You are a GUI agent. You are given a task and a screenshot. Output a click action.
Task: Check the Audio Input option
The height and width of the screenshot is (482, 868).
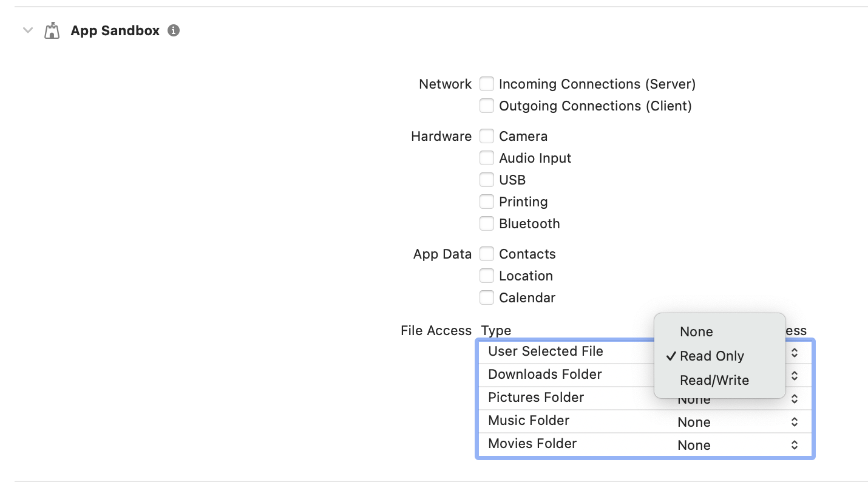point(487,158)
